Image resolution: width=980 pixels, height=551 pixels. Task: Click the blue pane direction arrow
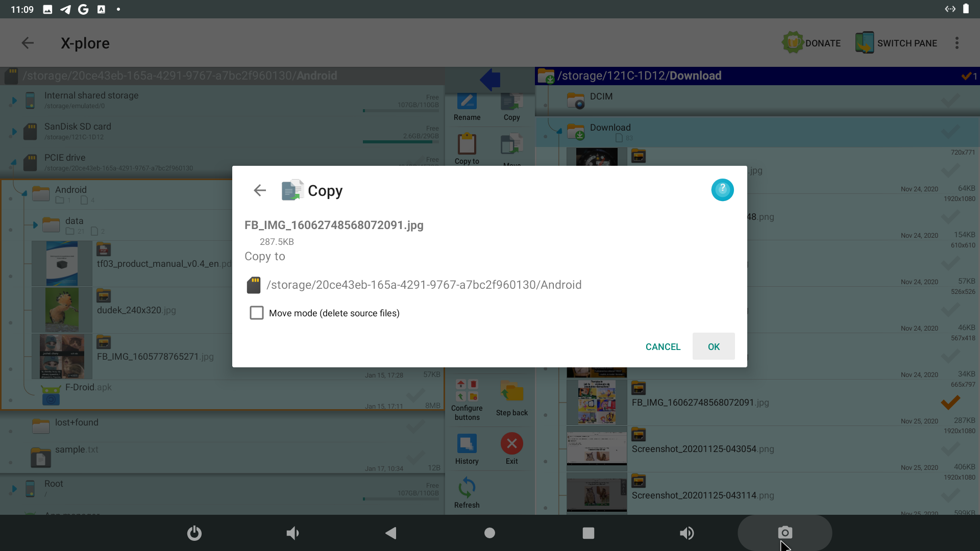(490, 80)
